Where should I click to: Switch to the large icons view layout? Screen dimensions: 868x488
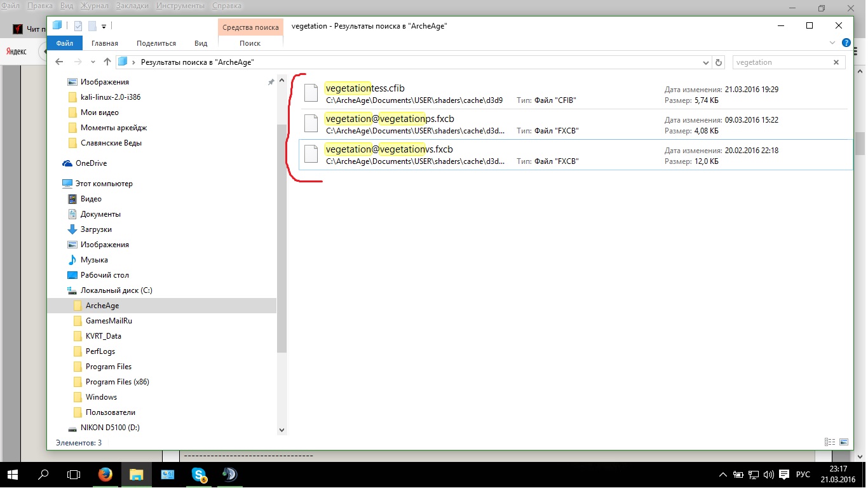[x=844, y=442]
